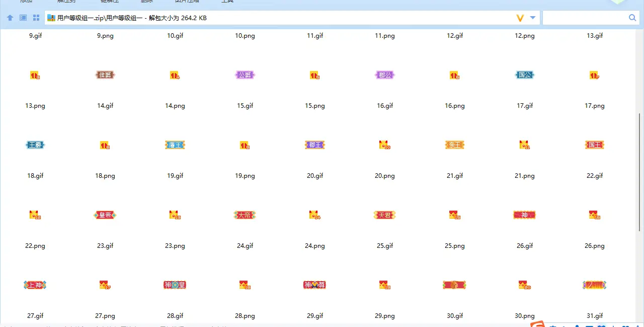Image resolution: width=644 pixels, height=327 pixels.
Task: Click the 20.png file name label
Action: tap(385, 176)
